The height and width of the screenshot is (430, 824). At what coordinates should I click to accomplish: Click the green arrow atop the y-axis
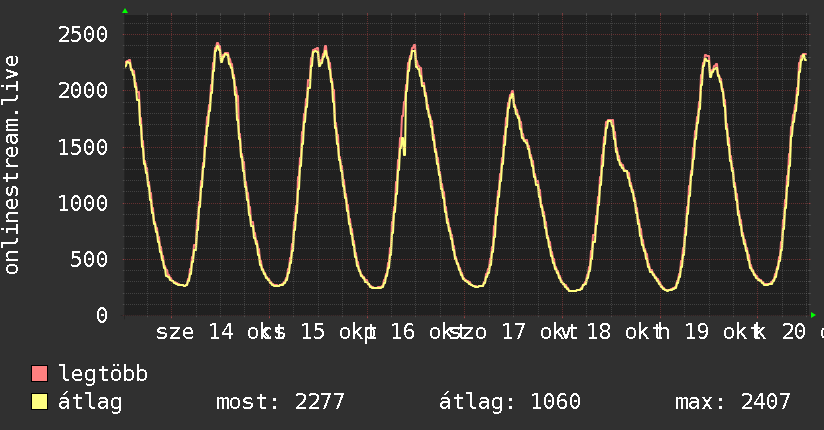coord(125,11)
